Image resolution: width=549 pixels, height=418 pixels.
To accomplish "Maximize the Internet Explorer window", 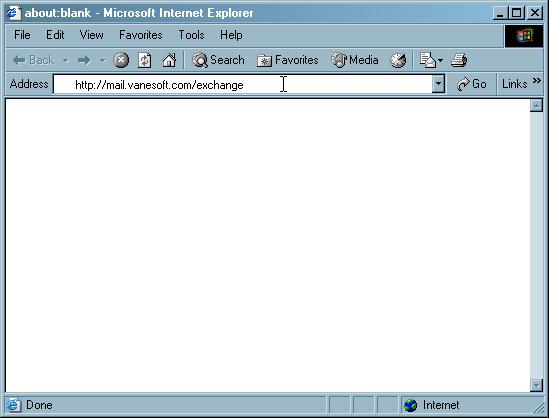I will 516,13.
